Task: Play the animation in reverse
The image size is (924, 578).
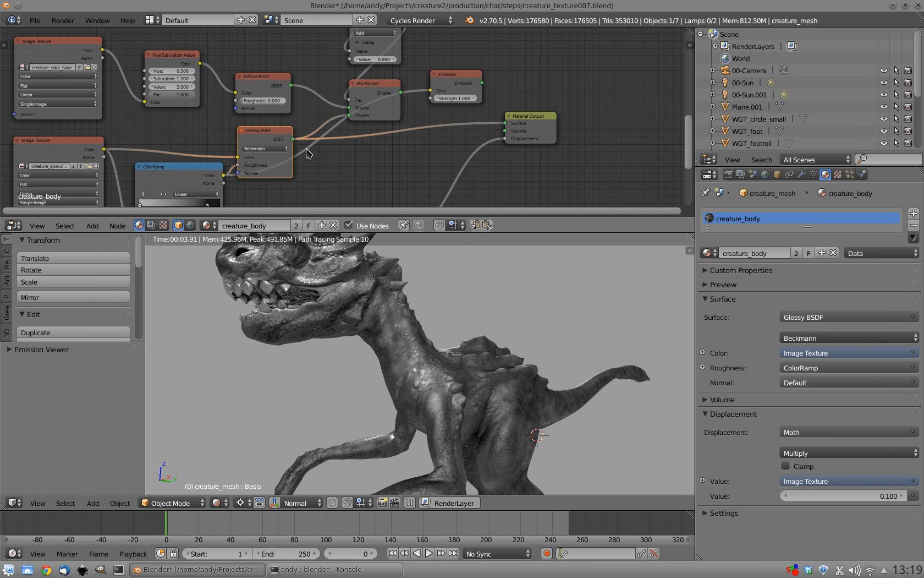Action: 416,553
